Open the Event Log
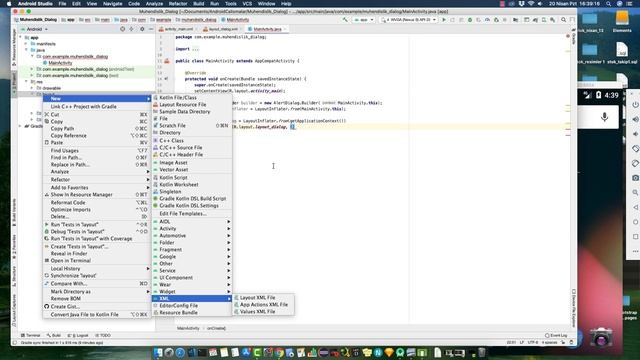This screenshot has width=640, height=360. point(556,336)
